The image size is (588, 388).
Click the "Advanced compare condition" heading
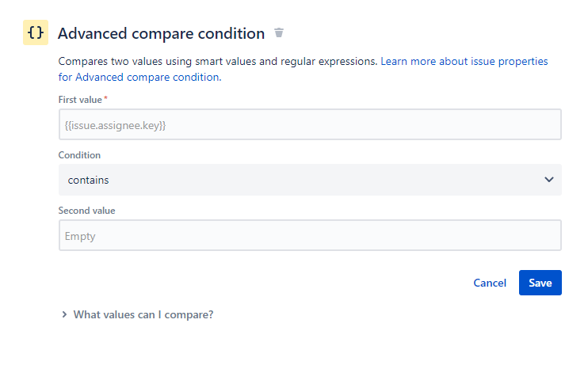161,33
